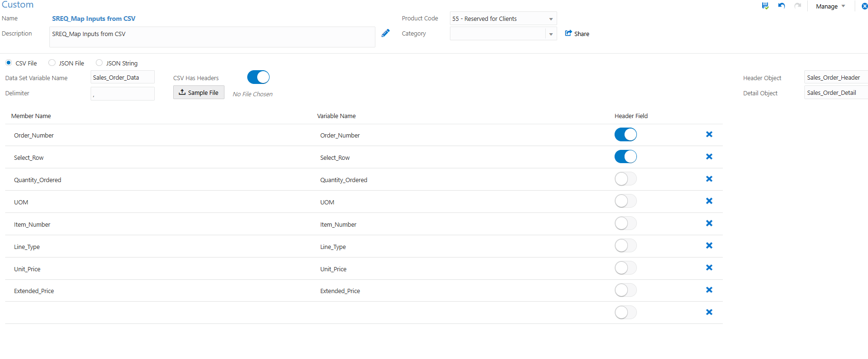The height and width of the screenshot is (359, 868).
Task: Enable Header Field for Line_Type
Action: [x=625, y=246]
